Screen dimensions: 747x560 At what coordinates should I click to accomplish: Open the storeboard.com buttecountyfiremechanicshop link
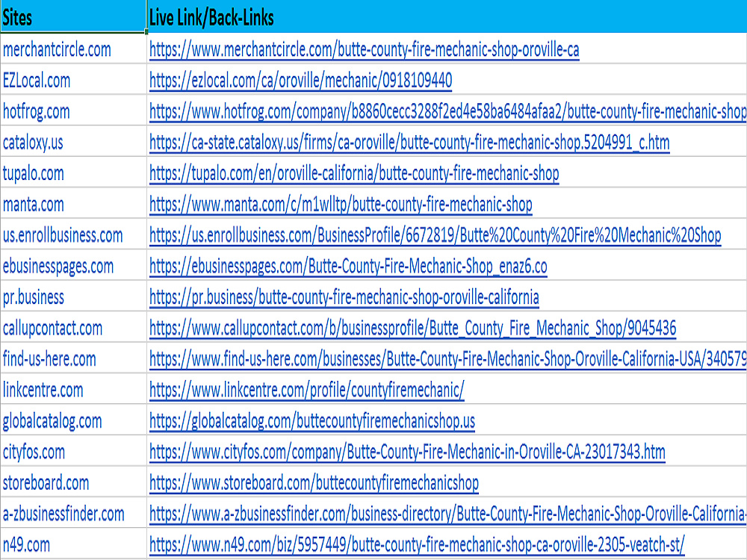pyautogui.click(x=314, y=483)
